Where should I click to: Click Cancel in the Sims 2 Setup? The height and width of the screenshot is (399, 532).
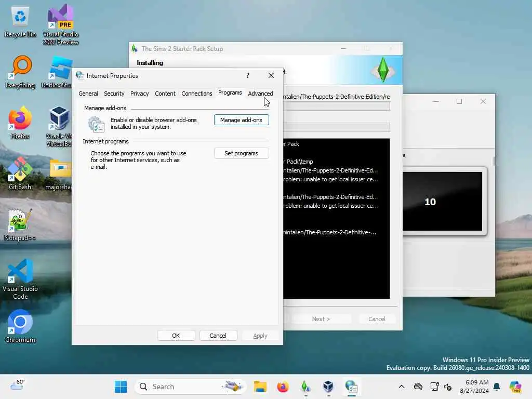click(x=377, y=319)
